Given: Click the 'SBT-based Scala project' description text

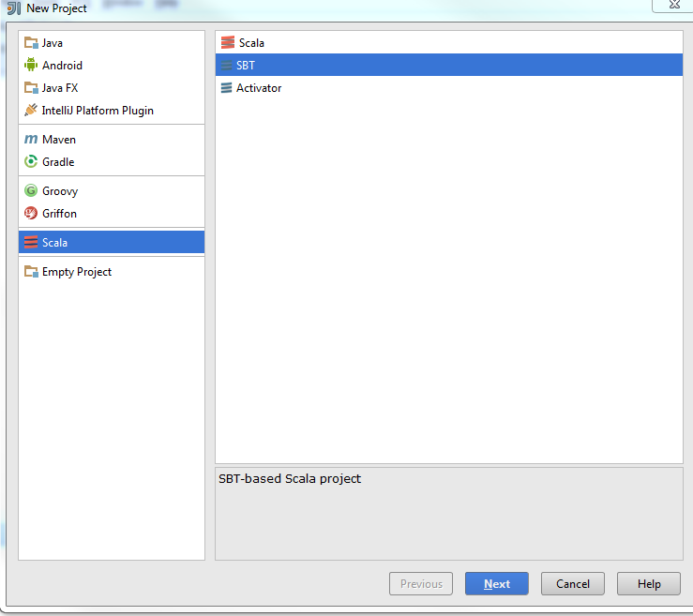Looking at the screenshot, I should tap(290, 478).
